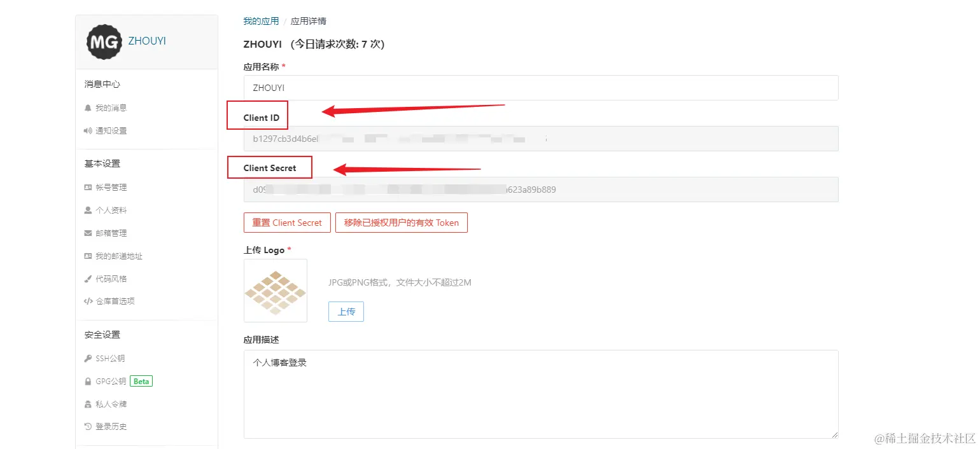
Task: Click the envelope icon beside 邮箱管理
Action: 88,233
